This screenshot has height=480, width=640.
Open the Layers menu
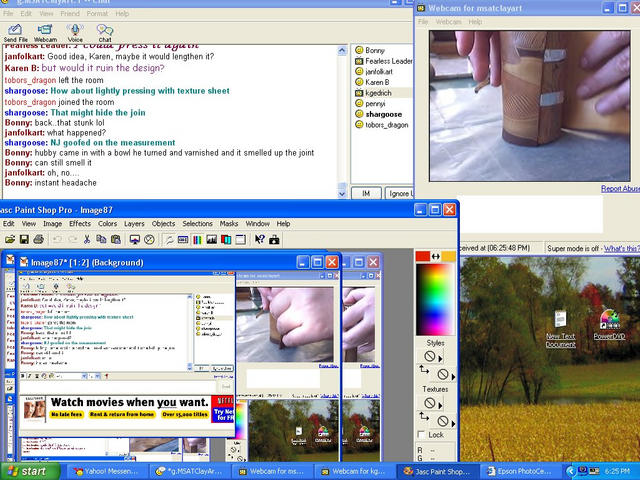pos(134,224)
